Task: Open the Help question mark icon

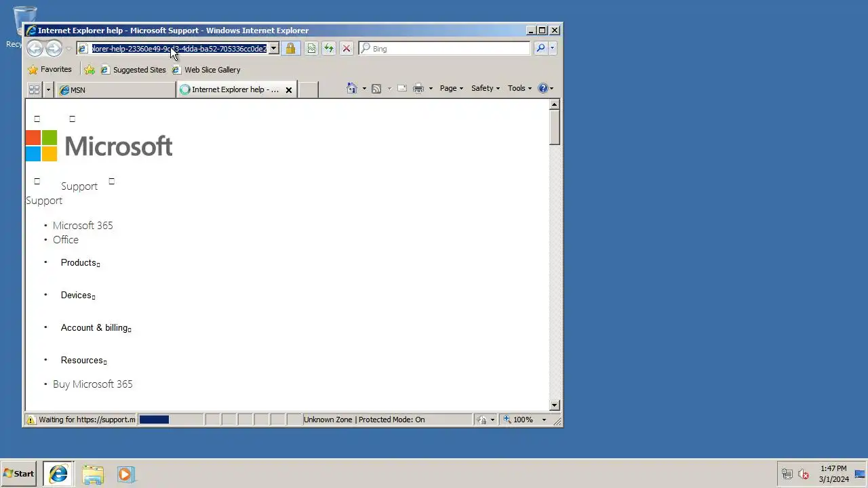Action: [x=542, y=88]
